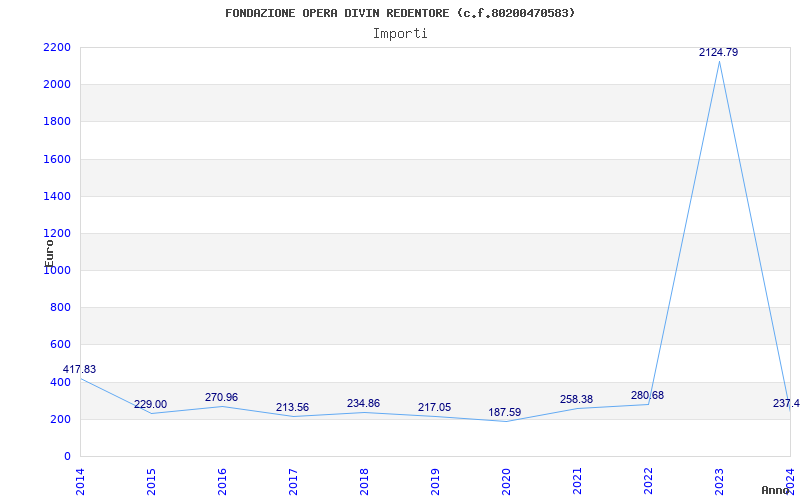Click the 2124.79 data label
800x500 pixels.
718,52
